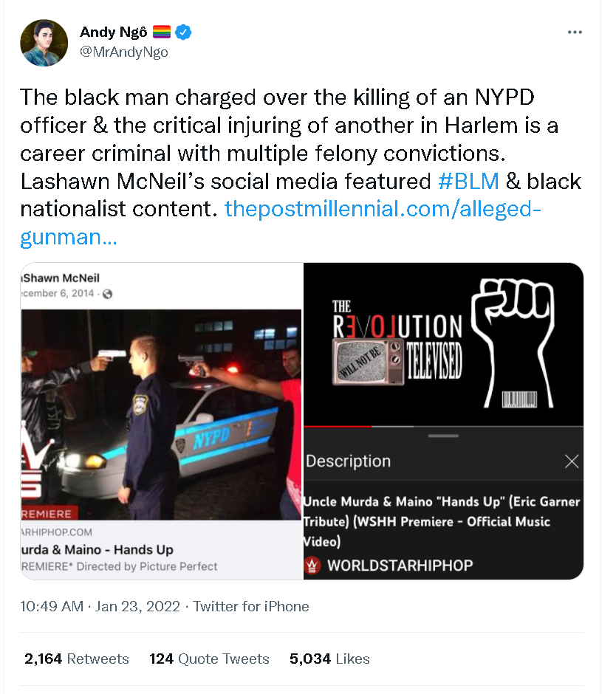Click the Andy Ngô display name
The height and width of the screenshot is (694, 616).
click(114, 32)
